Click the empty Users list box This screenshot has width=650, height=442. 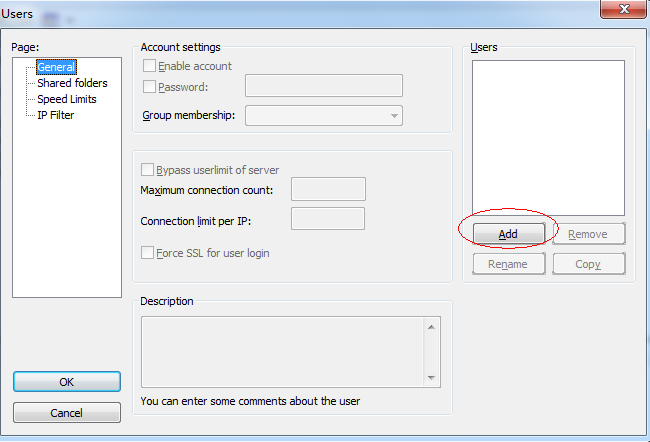548,137
